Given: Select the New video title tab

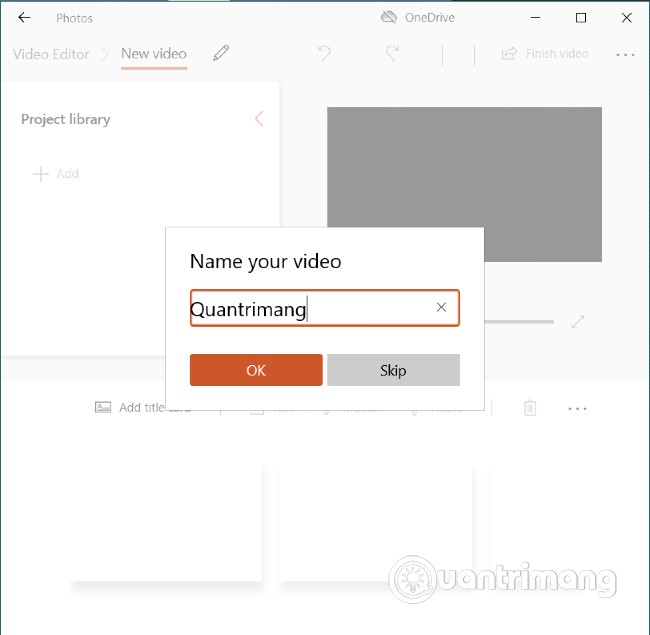Looking at the screenshot, I should [x=154, y=53].
